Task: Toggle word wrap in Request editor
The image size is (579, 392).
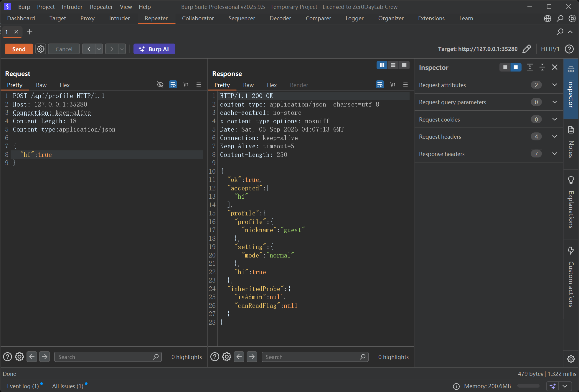Action: (x=173, y=85)
